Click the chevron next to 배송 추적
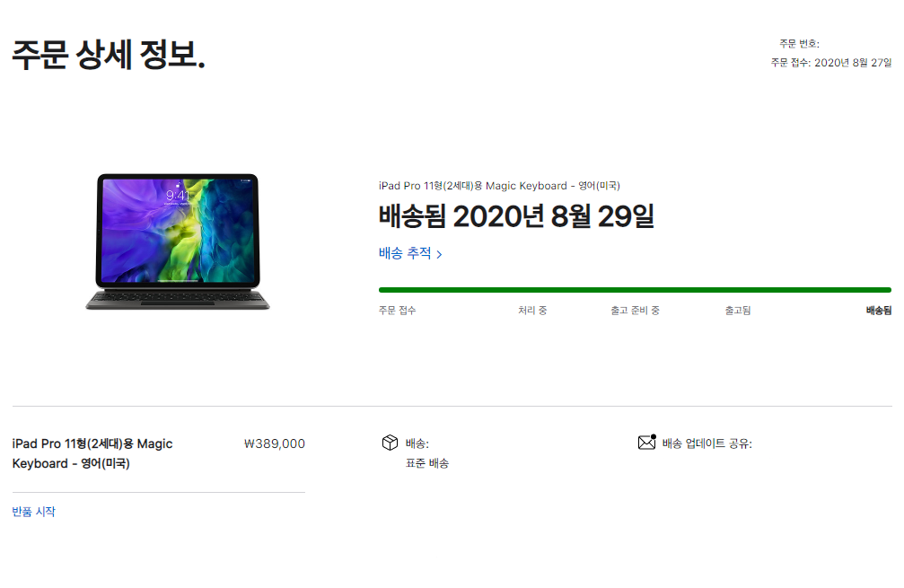 (x=439, y=254)
